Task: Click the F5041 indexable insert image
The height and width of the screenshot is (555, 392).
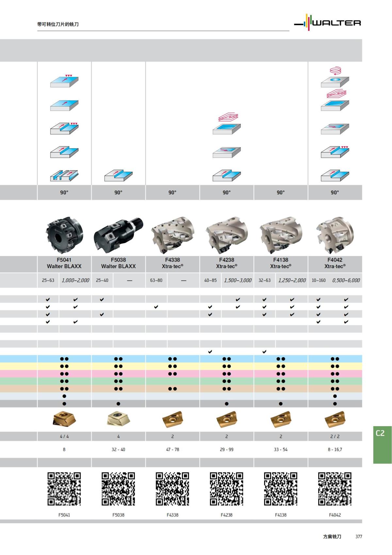Action: point(64,419)
